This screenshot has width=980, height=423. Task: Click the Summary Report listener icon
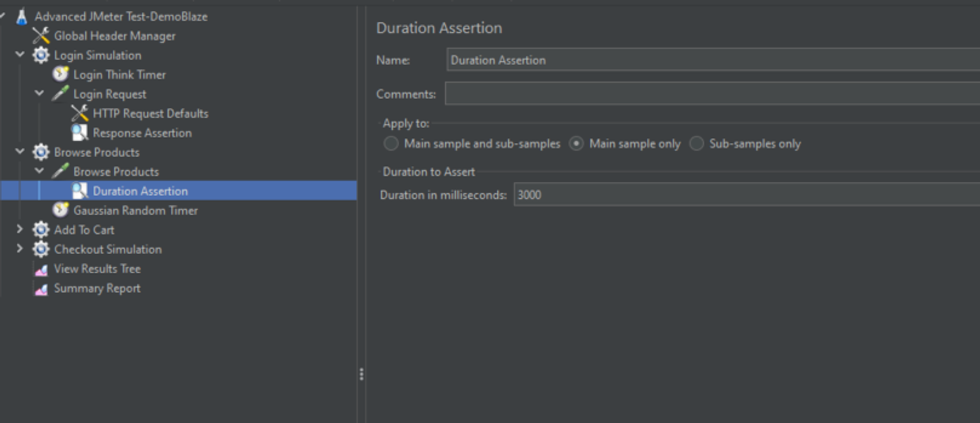coord(41,289)
